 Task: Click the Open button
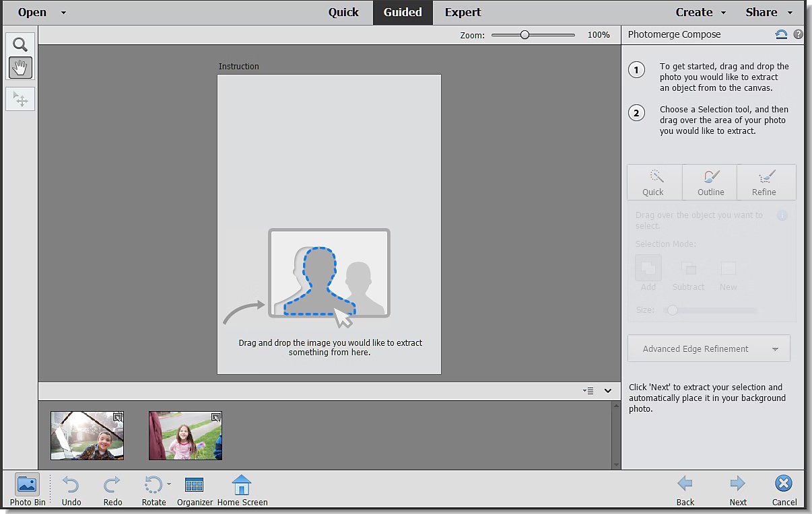click(x=32, y=12)
